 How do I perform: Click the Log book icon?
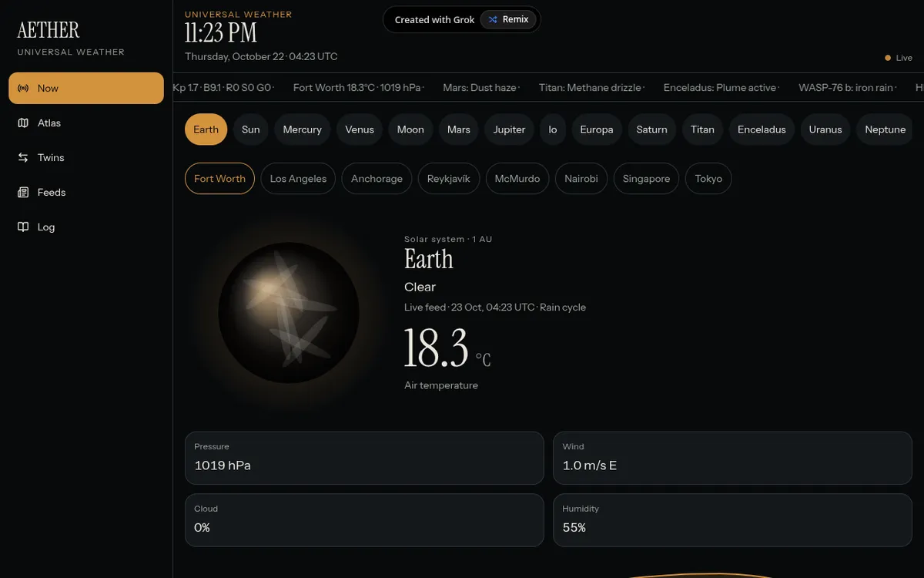pos(23,227)
